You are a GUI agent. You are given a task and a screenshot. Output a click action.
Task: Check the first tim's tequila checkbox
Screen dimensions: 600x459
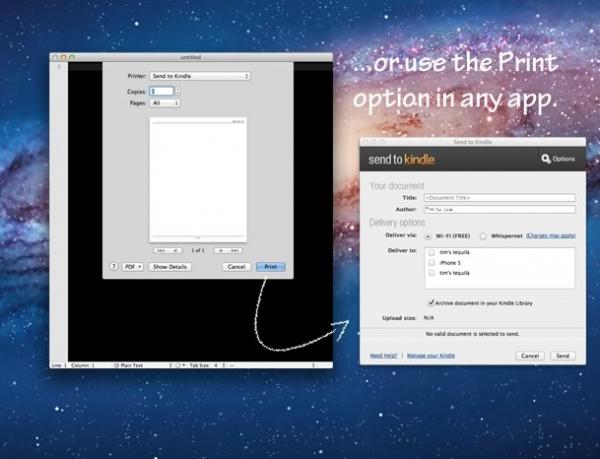pos(432,252)
